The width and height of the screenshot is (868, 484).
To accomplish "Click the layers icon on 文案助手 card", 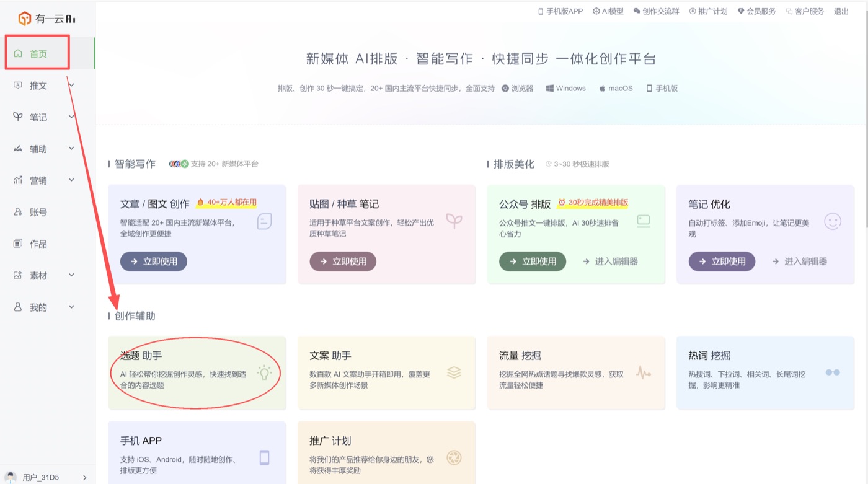I will (x=454, y=372).
